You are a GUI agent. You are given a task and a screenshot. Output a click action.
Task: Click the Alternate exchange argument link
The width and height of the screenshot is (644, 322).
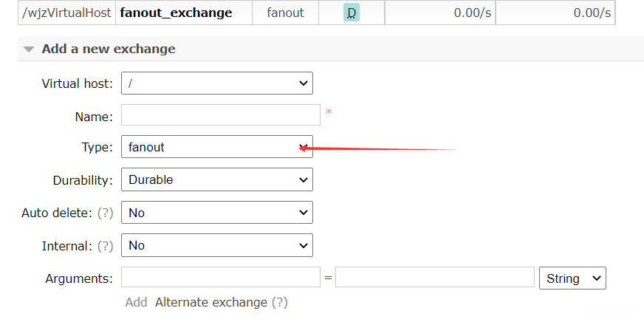[x=210, y=302]
